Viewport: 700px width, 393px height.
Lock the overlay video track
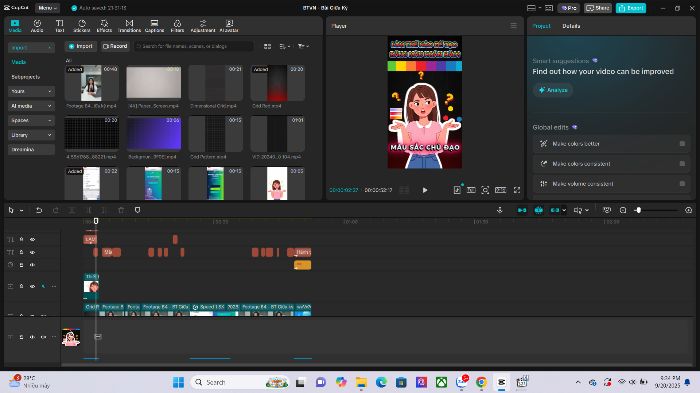click(21, 286)
